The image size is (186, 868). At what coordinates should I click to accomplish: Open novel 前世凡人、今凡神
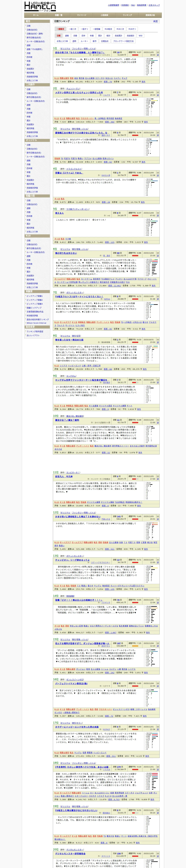[x=64, y=476]
